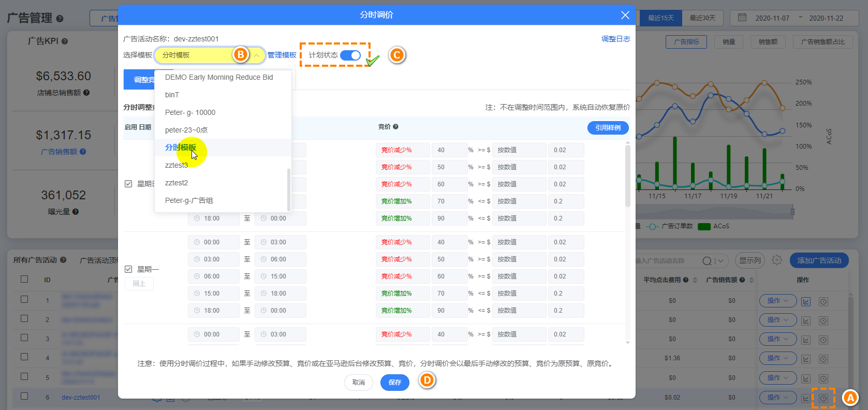Expand 操作 dropdown for dev-zztest001 row
Viewport: 868px width, 410px height.
(x=778, y=398)
